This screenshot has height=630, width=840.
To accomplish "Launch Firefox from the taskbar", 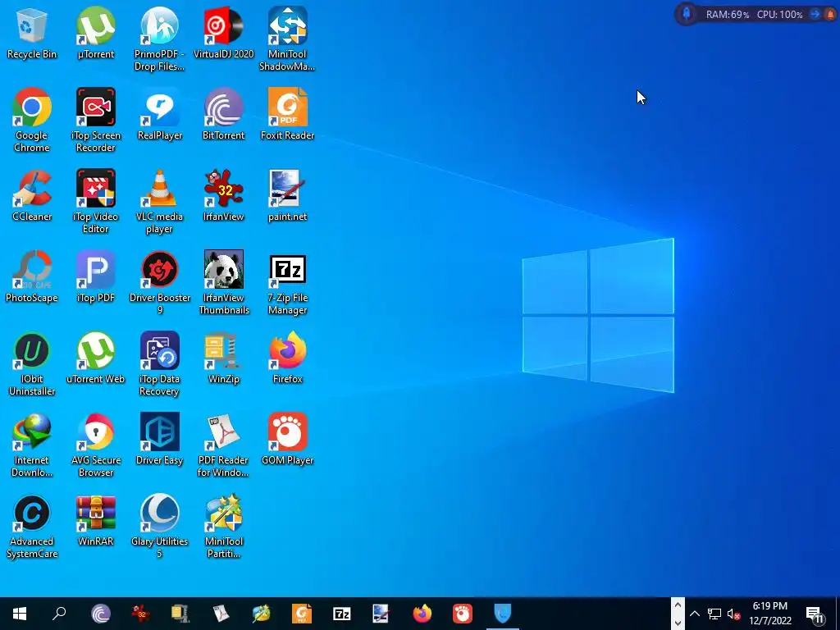I will tap(422, 614).
